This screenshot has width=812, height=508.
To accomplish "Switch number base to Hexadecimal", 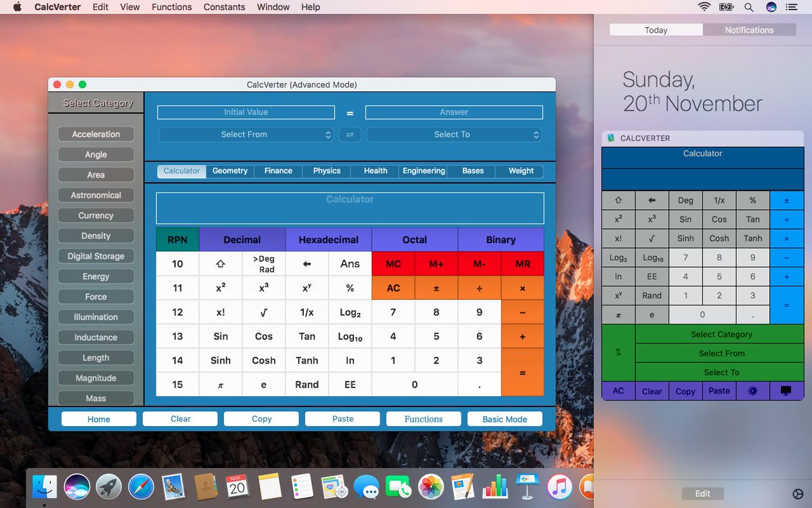I will coord(328,240).
